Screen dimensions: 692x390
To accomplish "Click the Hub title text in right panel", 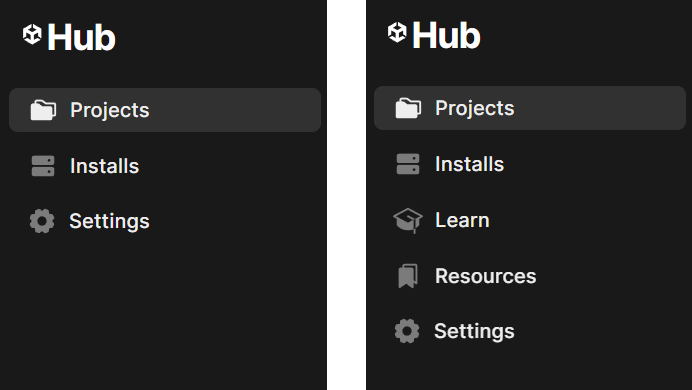I will point(447,35).
